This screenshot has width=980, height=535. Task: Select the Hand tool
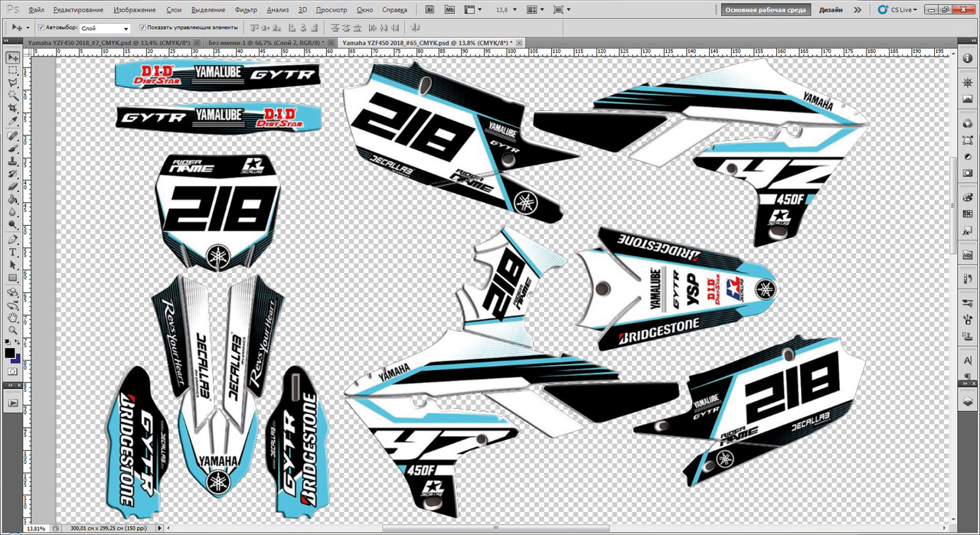point(13,318)
